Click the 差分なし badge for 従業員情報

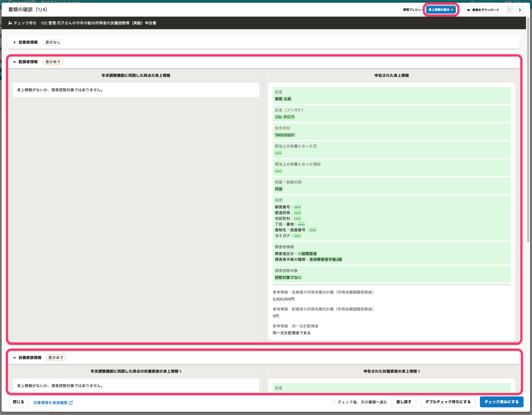(x=53, y=42)
